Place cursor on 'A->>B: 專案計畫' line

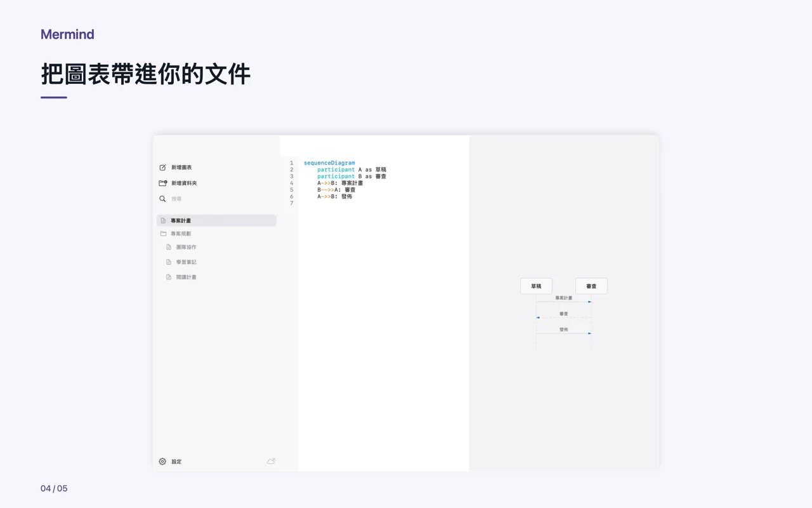click(340, 183)
